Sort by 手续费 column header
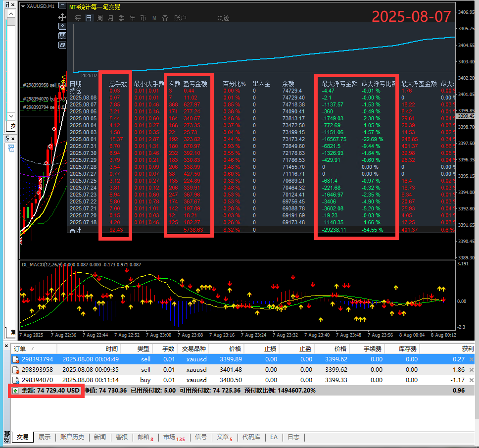The width and height of the screenshot is (479, 448). pos(373,348)
